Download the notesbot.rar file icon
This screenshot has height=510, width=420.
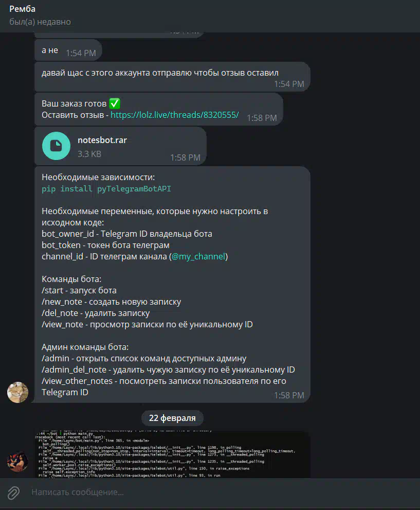point(56,146)
